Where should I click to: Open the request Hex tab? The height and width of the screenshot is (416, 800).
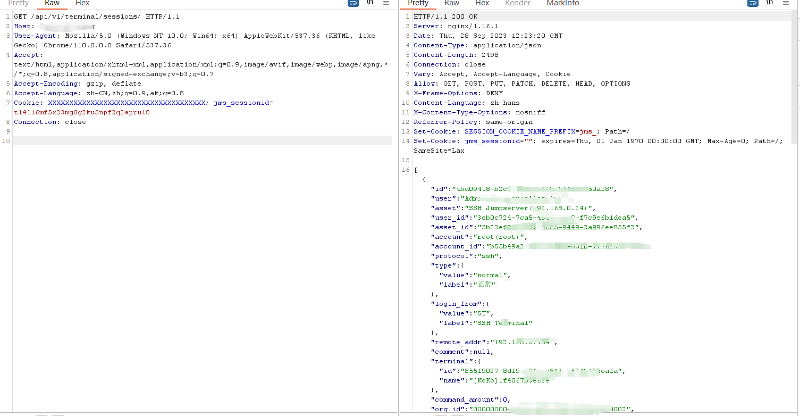pyautogui.click(x=82, y=3)
